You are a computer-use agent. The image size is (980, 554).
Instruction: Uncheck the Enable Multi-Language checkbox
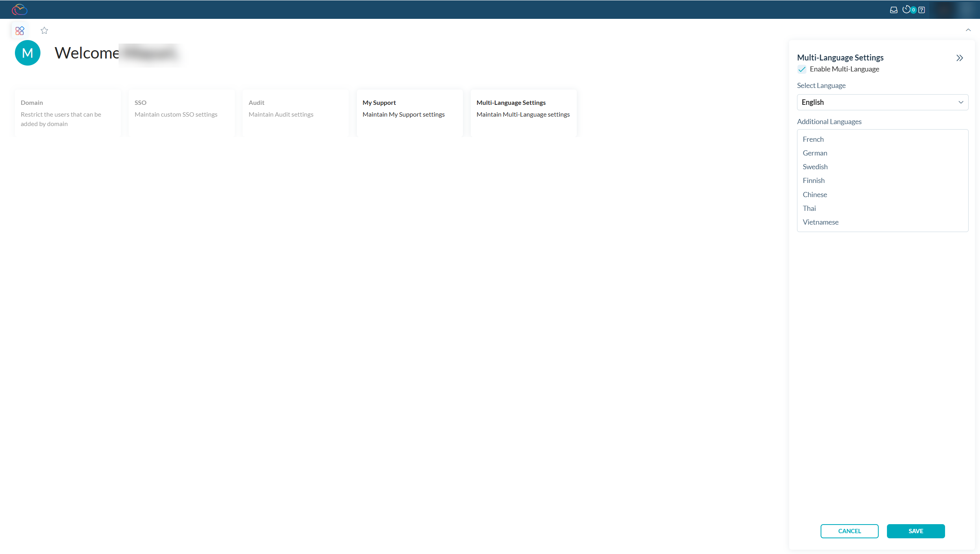[802, 69]
